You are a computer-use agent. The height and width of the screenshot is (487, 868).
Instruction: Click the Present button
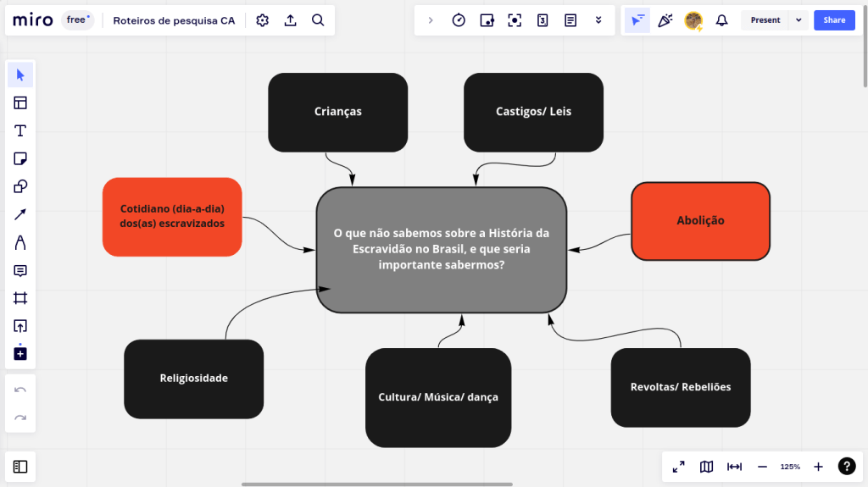point(765,20)
